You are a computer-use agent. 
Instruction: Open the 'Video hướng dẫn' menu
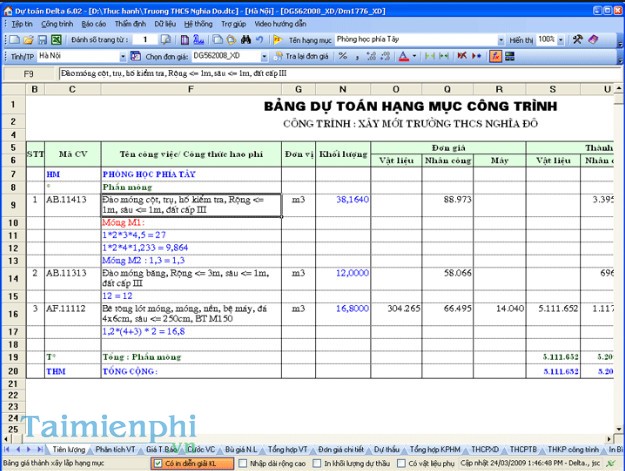point(281,22)
